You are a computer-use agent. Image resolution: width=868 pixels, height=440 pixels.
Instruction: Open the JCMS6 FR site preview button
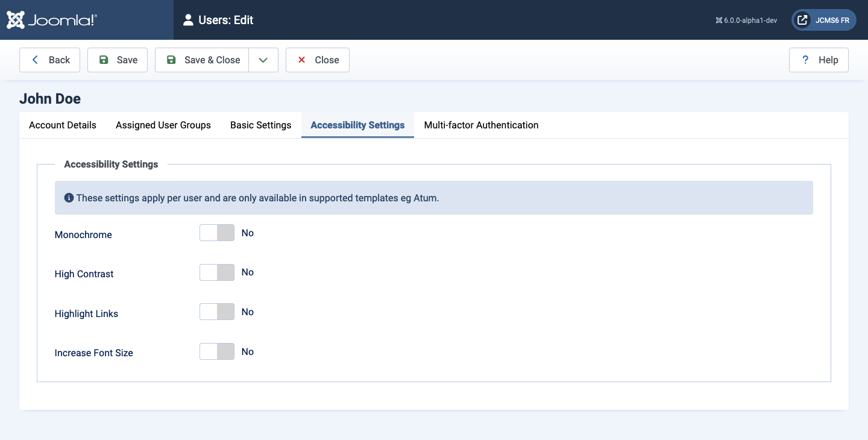(824, 20)
